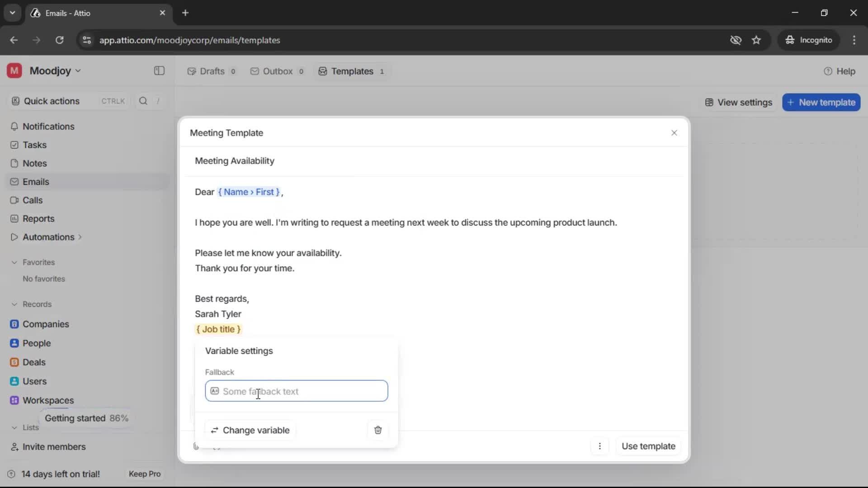Open the Deals section icon
868x488 pixels.
pyautogui.click(x=14, y=362)
